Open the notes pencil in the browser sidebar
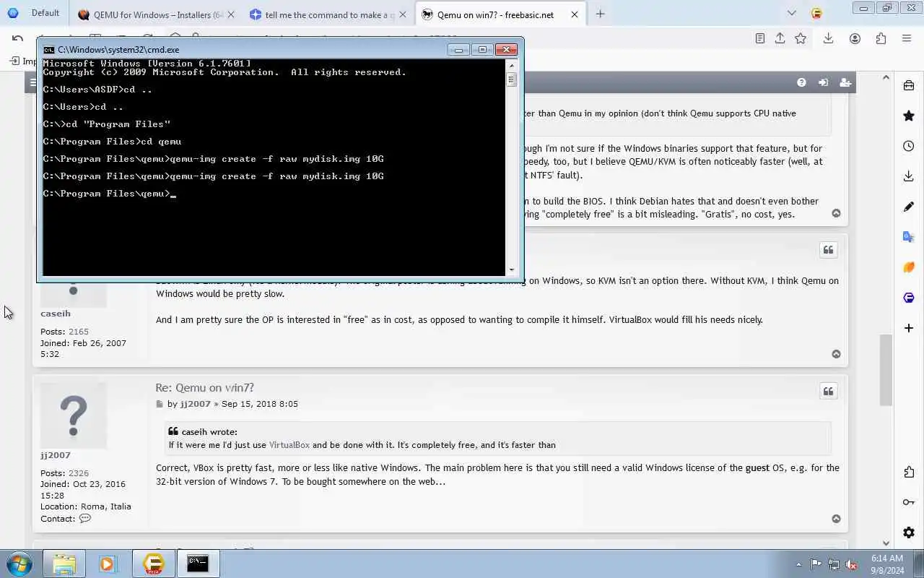Screen dimensions: 924x578 909,207
